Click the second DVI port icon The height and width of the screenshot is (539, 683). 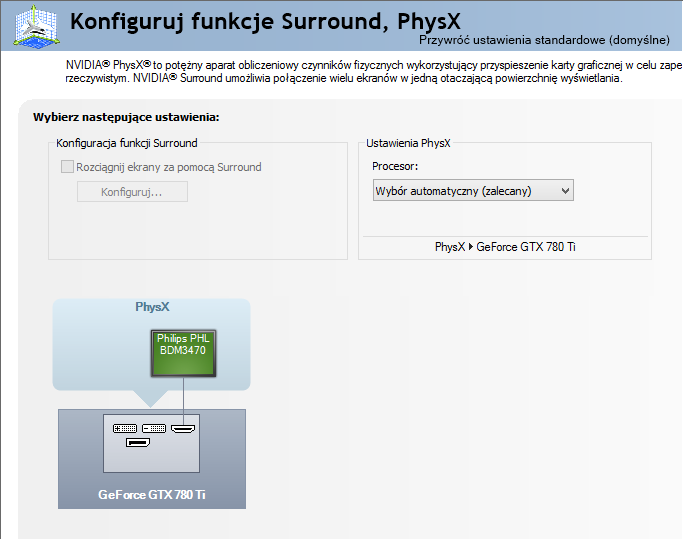[x=154, y=429]
